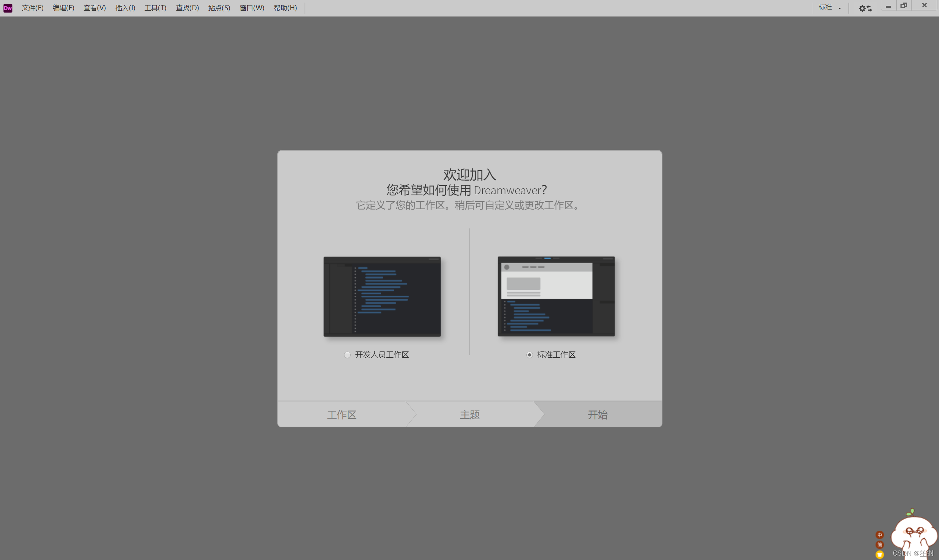Open the 窗口(W) menu
Image resolution: width=939 pixels, height=560 pixels.
[x=252, y=8]
